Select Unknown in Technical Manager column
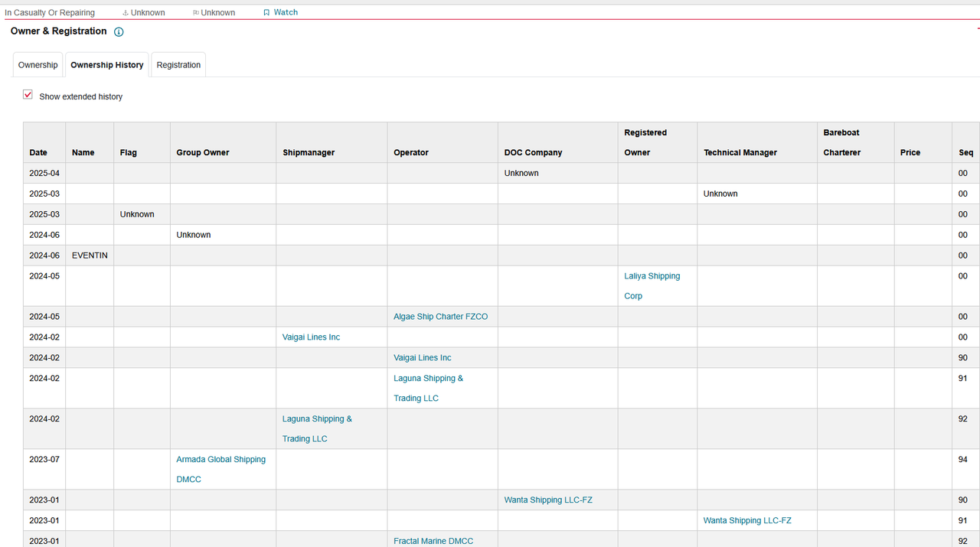The height and width of the screenshot is (547, 980). pos(720,194)
